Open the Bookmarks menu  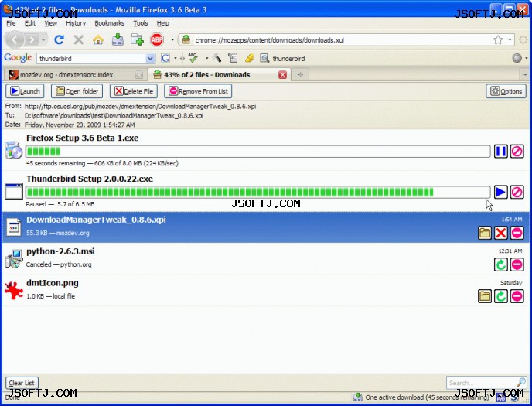coord(109,23)
